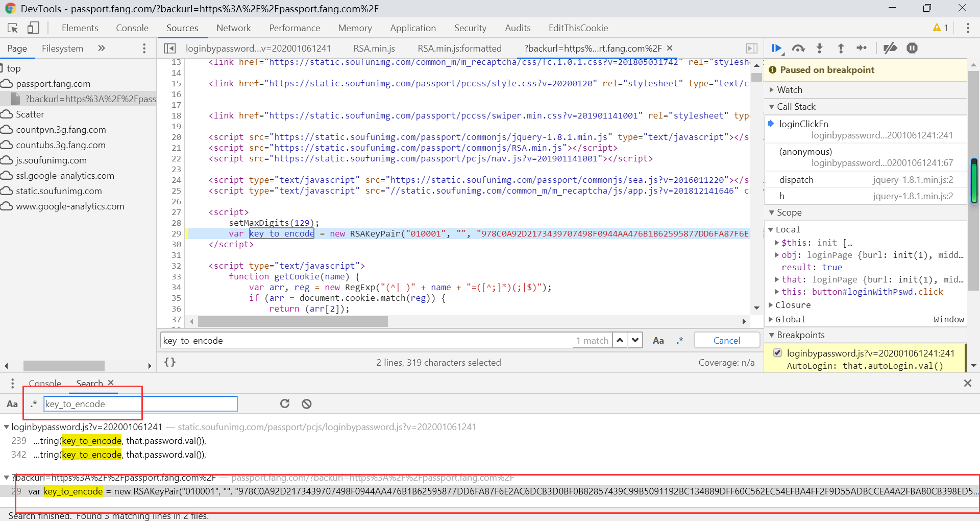This screenshot has width=980, height=521.
Task: Toggle match case in Search drawer
Action: point(12,404)
